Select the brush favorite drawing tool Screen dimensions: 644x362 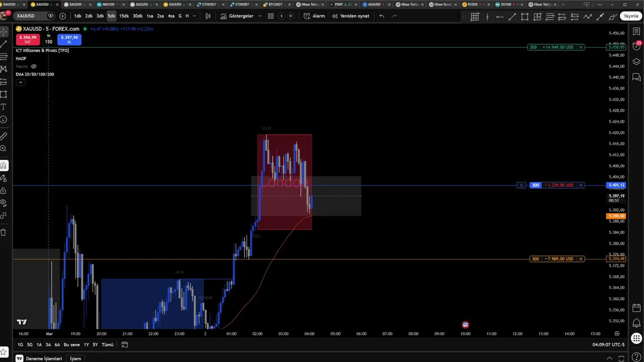[612, 17]
